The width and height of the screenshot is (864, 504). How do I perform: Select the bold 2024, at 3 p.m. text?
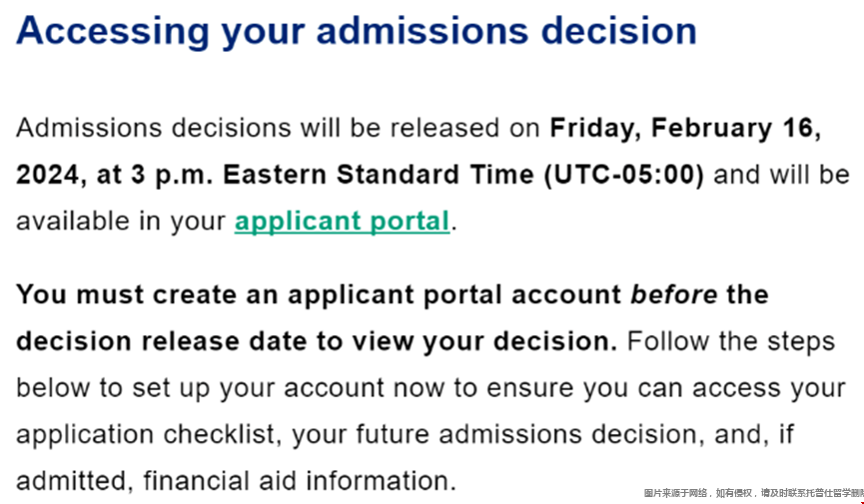point(116,176)
